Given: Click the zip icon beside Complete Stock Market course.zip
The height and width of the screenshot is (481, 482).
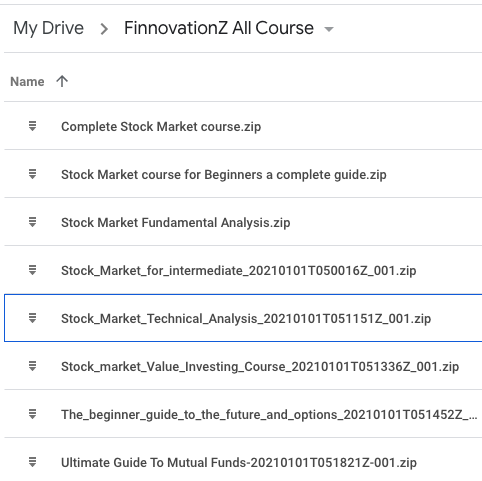Looking at the screenshot, I should [x=32, y=126].
